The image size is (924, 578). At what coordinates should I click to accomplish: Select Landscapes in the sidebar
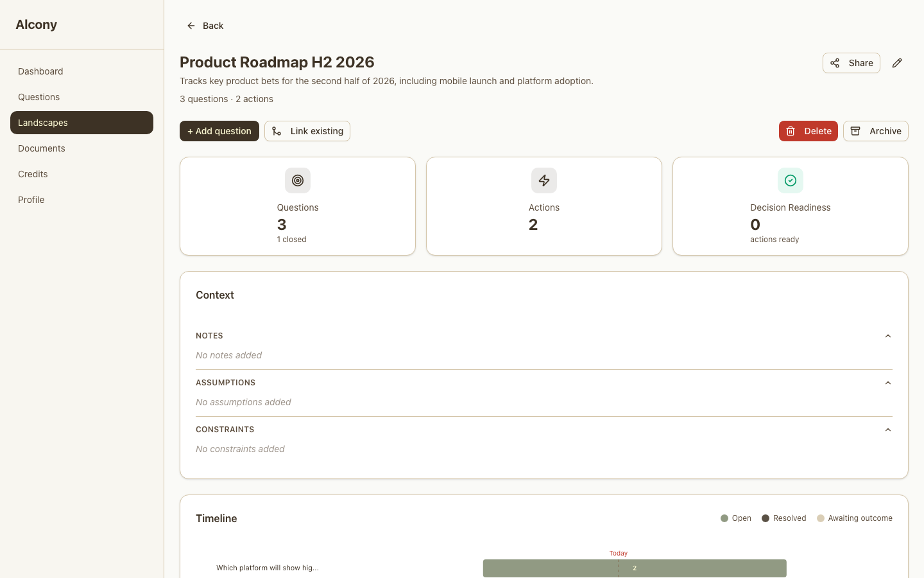coord(81,123)
